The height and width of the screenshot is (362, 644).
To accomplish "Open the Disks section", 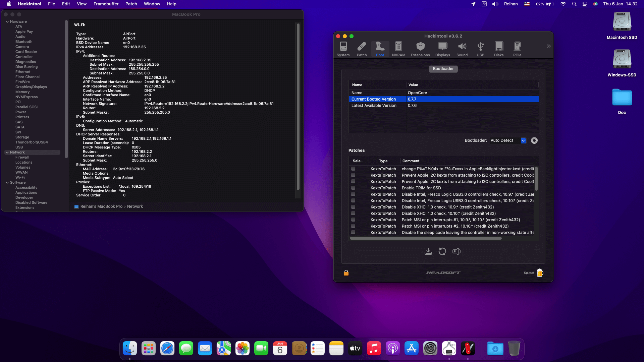I will point(499,49).
